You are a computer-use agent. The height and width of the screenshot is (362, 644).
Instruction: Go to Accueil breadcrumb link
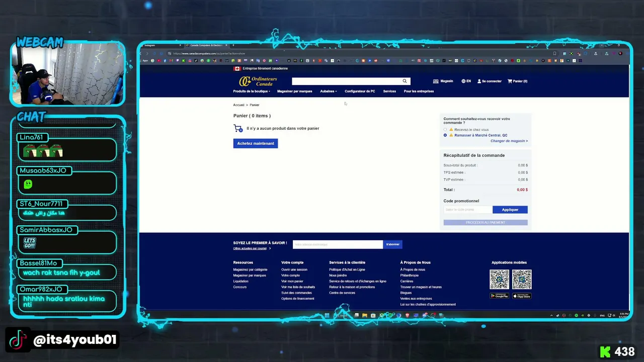click(238, 105)
